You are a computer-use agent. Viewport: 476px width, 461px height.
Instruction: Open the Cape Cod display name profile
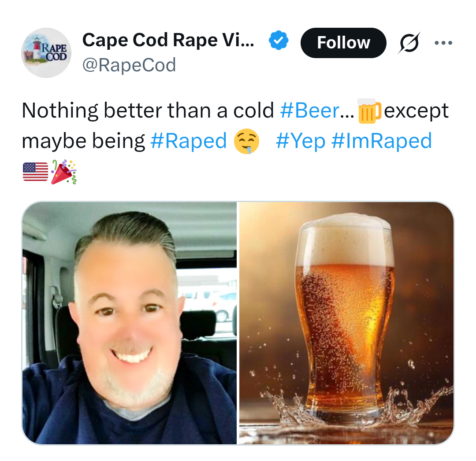pyautogui.click(x=168, y=40)
